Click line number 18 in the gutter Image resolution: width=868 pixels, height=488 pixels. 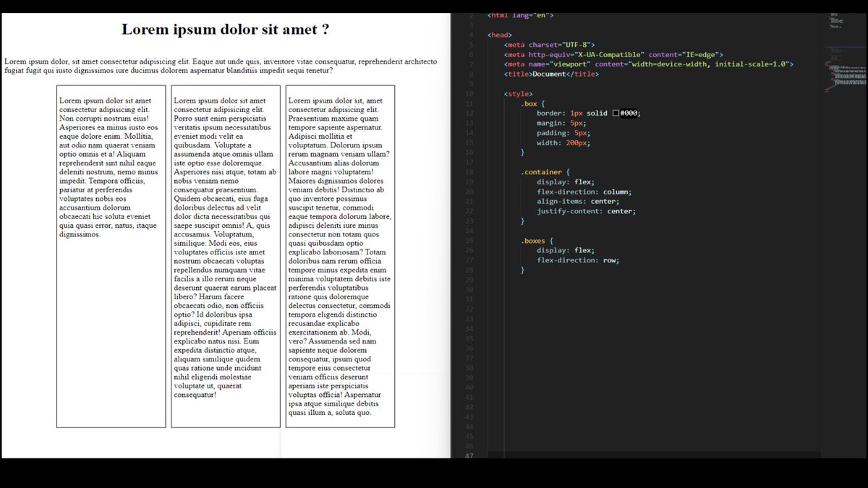[x=469, y=172]
